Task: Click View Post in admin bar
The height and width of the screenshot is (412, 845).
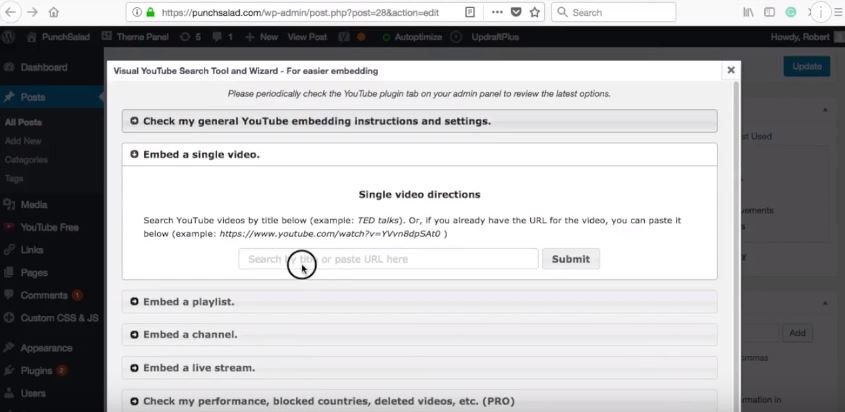Action: [x=307, y=37]
